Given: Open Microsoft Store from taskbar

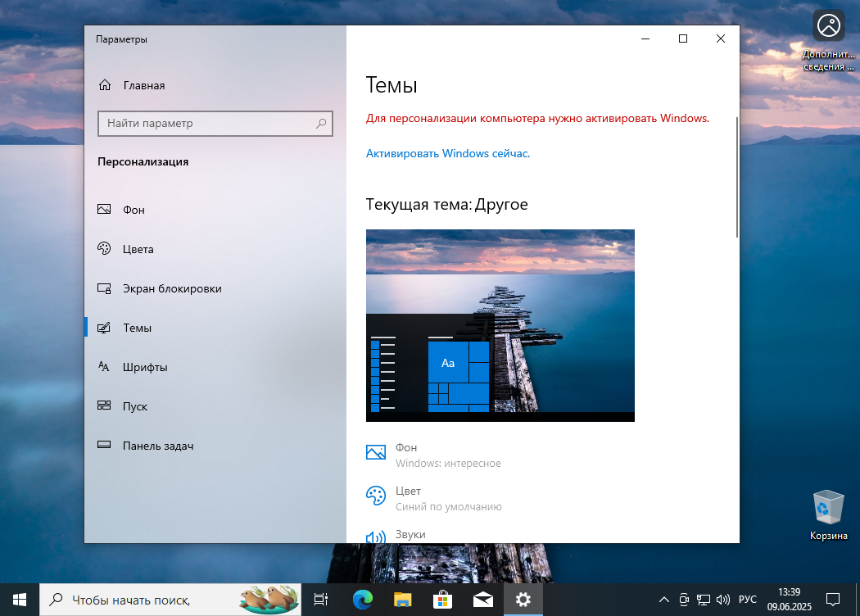Looking at the screenshot, I should (442, 600).
